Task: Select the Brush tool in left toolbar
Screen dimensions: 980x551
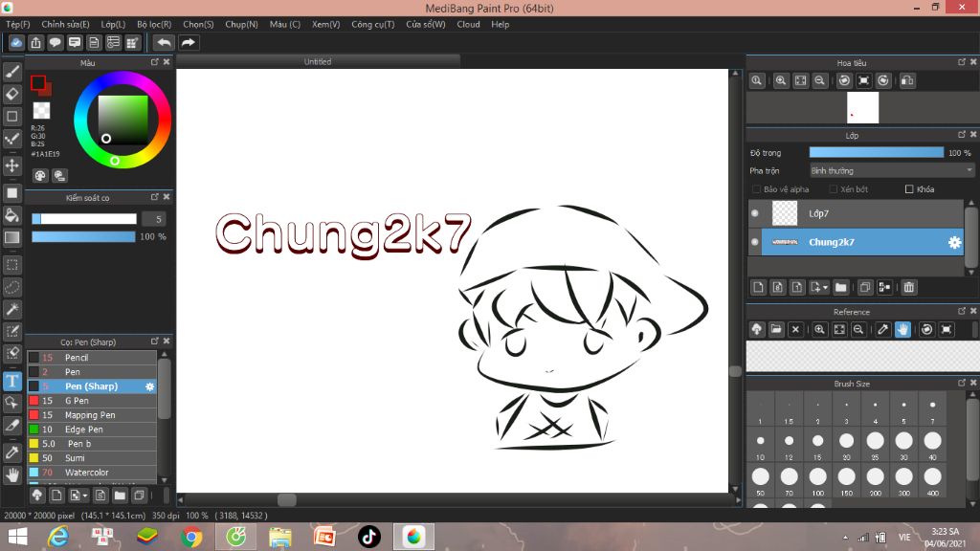Action: [11, 73]
